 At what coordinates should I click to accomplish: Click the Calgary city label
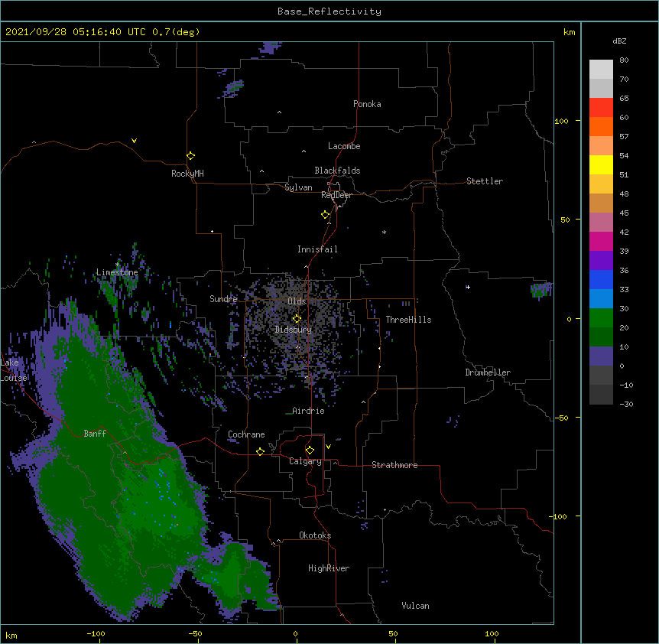click(x=305, y=461)
